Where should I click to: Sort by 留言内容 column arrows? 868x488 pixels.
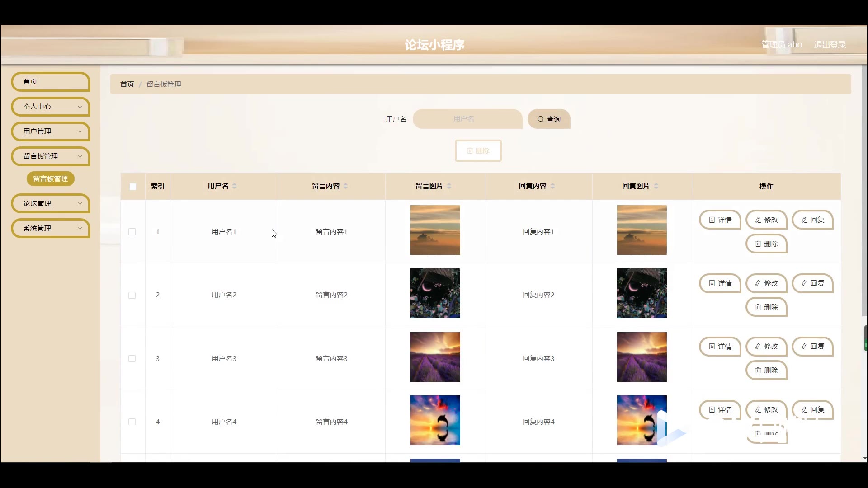click(x=345, y=186)
